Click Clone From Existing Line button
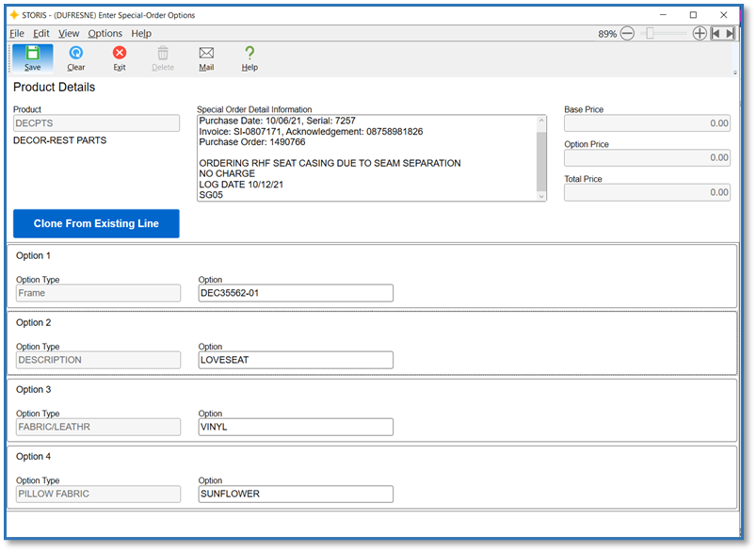The height and width of the screenshot is (552, 756). pos(96,223)
